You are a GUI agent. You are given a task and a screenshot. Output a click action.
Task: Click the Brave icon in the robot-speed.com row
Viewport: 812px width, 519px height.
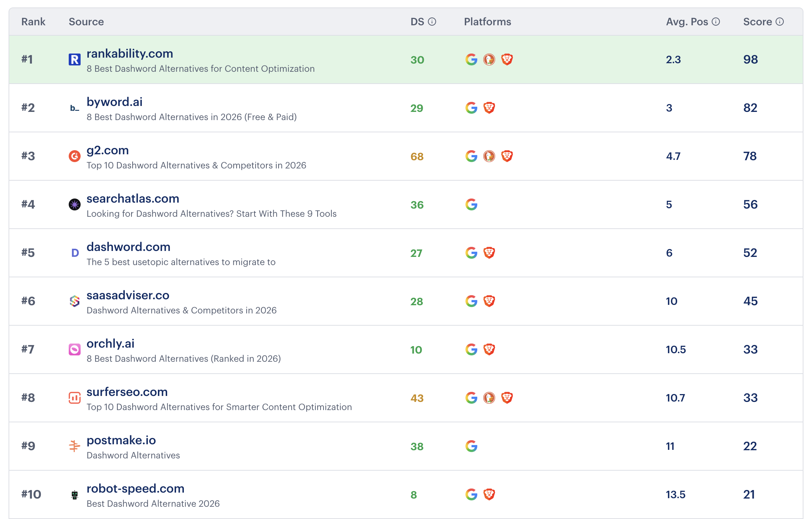[490, 494]
